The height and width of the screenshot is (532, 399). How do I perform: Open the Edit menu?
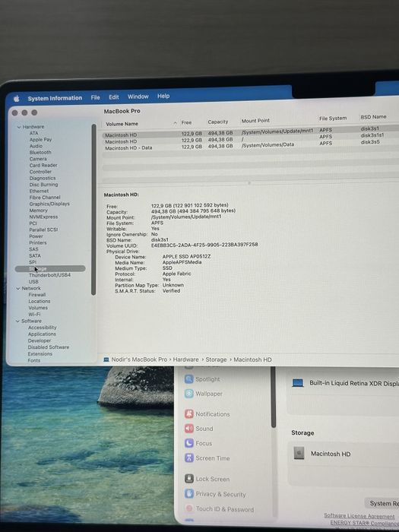(114, 97)
